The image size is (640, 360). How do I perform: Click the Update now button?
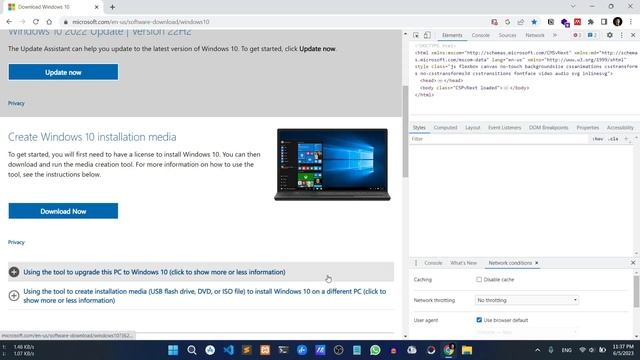(63, 72)
